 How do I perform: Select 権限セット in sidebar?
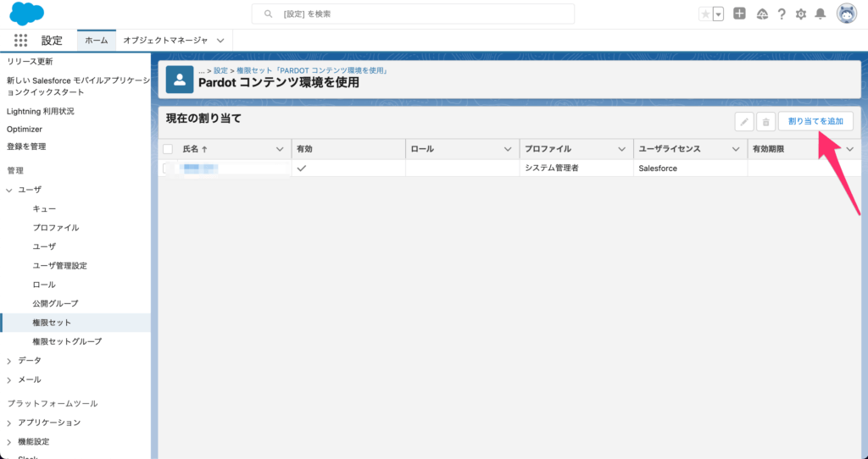pyautogui.click(x=75, y=323)
